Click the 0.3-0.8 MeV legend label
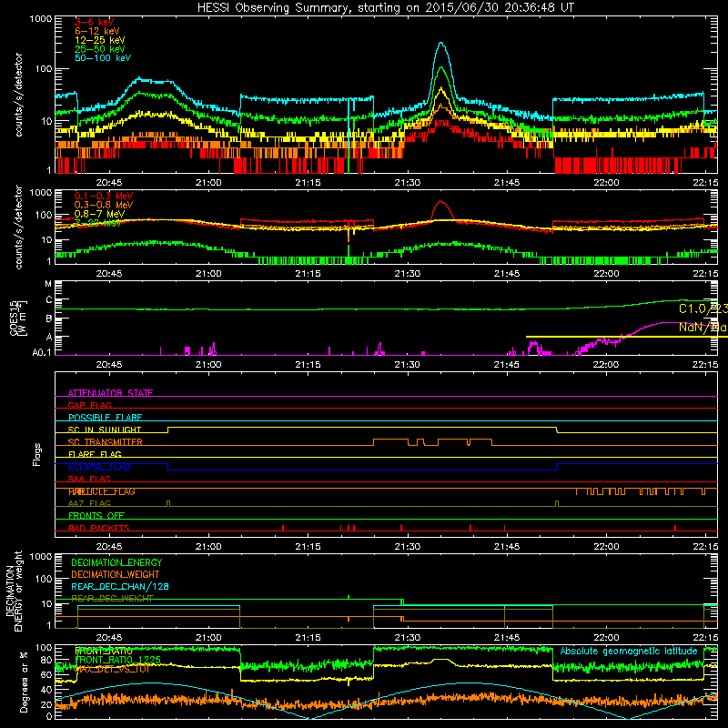The height and width of the screenshot is (728, 728). tap(104, 205)
